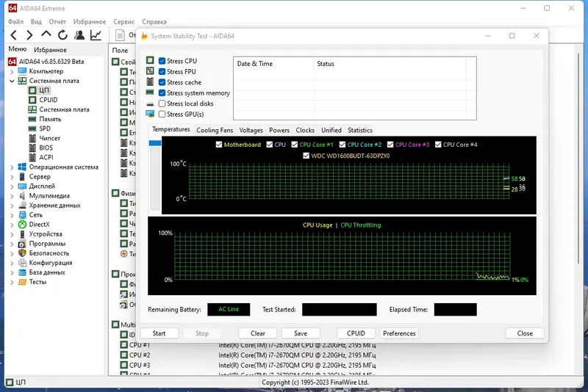Click the Тесты benchmark icon
The image size is (588, 392).
[23, 282]
